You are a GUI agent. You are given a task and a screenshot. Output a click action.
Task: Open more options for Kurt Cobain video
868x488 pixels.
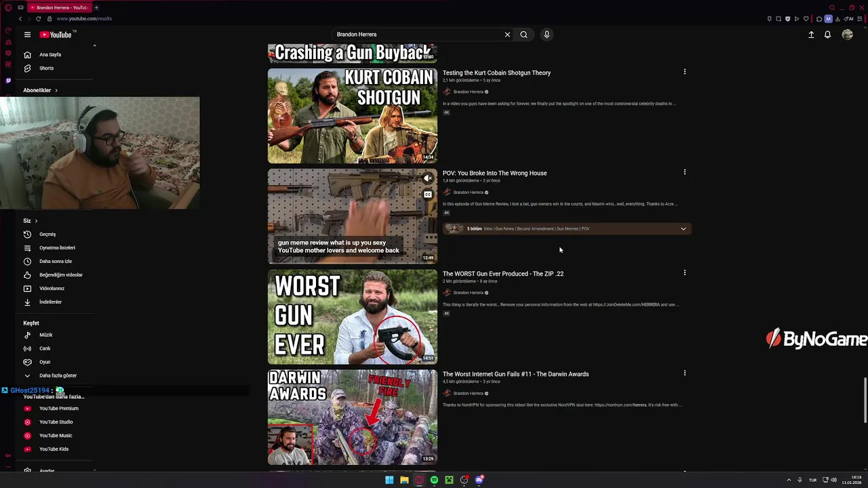(x=684, y=72)
